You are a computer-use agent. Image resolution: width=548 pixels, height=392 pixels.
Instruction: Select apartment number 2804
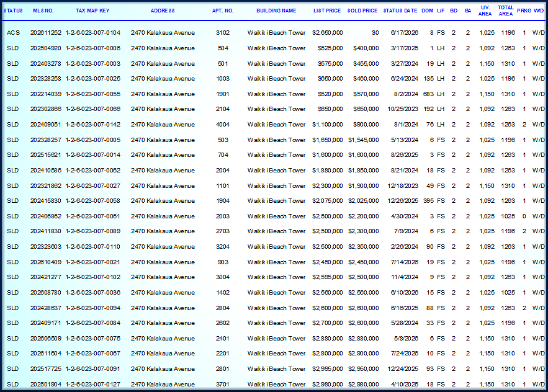coord(223,308)
